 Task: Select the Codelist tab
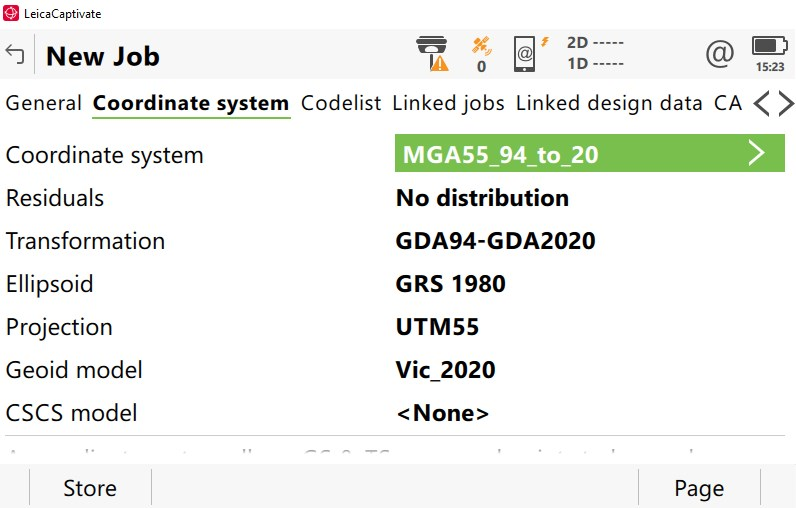(x=341, y=103)
